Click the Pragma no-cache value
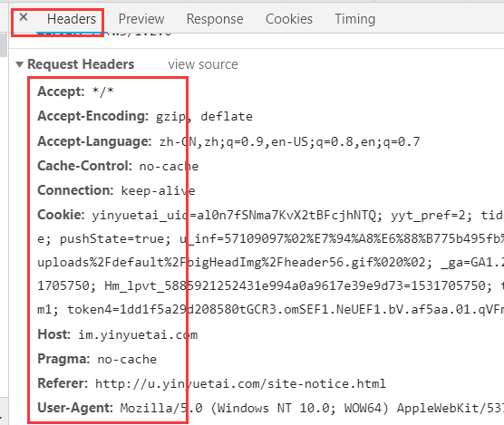 point(127,359)
